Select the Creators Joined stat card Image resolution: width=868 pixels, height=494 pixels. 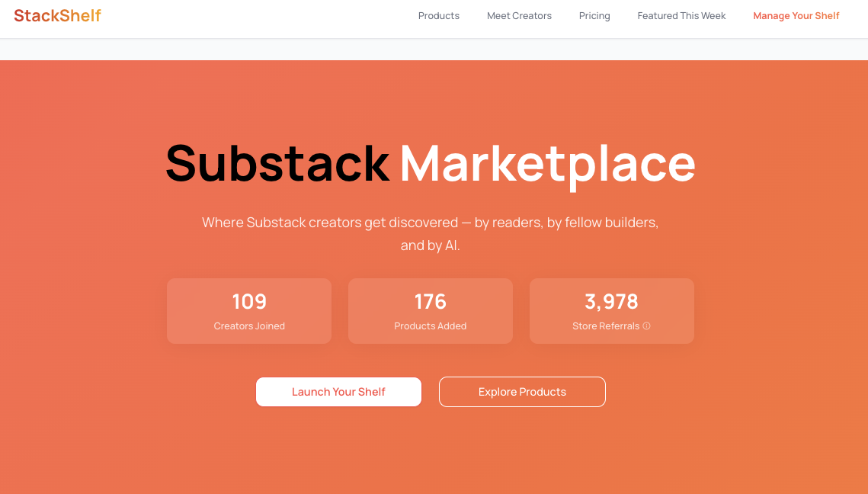click(249, 310)
